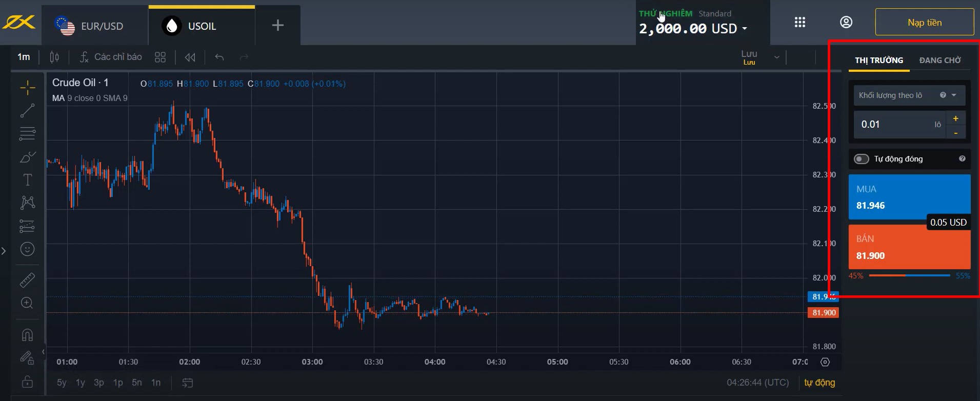Click the MUA buy button
The height and width of the screenshot is (401, 980).
tap(909, 197)
